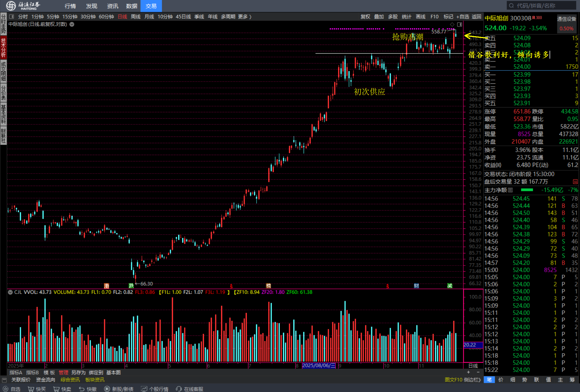Image resolution: width=580 pixels, height=392 pixels.
Task: Click the 快撤 undo arrow icon
Action: [82, 389]
